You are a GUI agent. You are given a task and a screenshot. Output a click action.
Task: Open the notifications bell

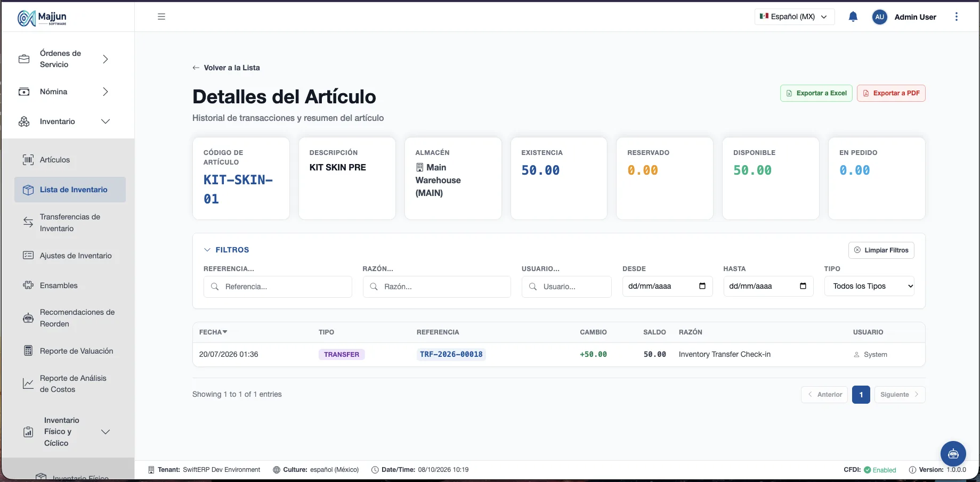pyautogui.click(x=853, y=17)
